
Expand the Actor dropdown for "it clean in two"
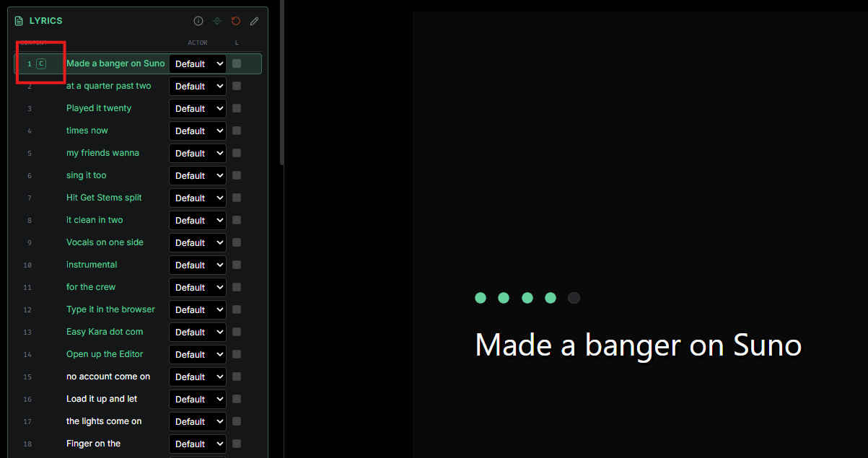tap(198, 220)
